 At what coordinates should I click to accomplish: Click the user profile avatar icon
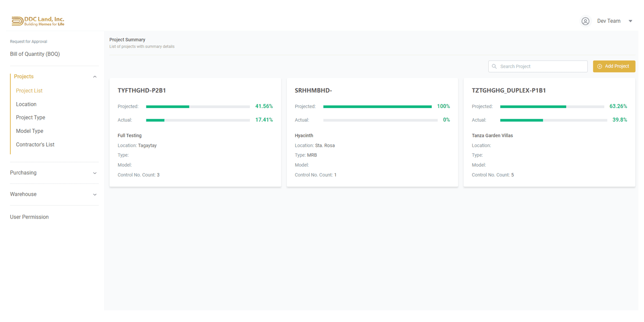[585, 21]
